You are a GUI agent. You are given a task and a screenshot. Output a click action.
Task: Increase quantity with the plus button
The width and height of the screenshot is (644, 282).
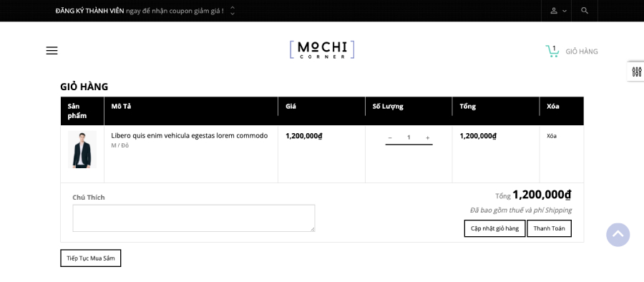(428, 137)
